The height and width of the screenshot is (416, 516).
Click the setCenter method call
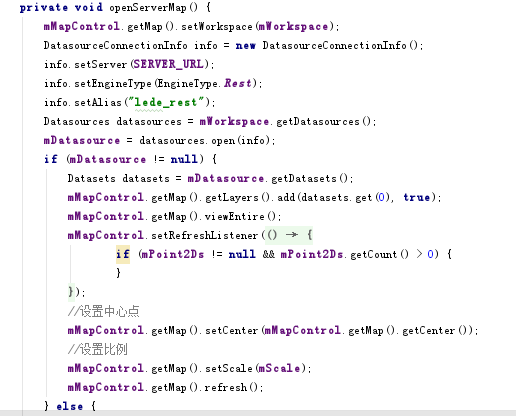(231, 330)
